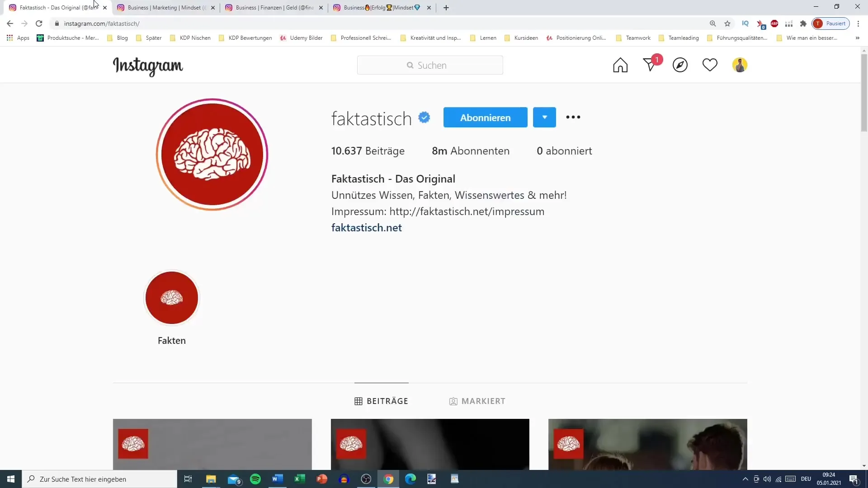Click the ABP Adblock Plus extension icon

(774, 23)
